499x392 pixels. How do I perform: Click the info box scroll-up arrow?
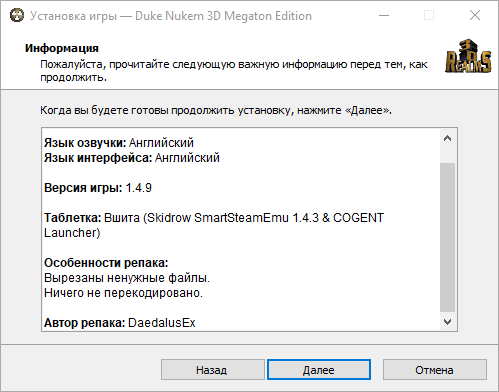(447, 138)
